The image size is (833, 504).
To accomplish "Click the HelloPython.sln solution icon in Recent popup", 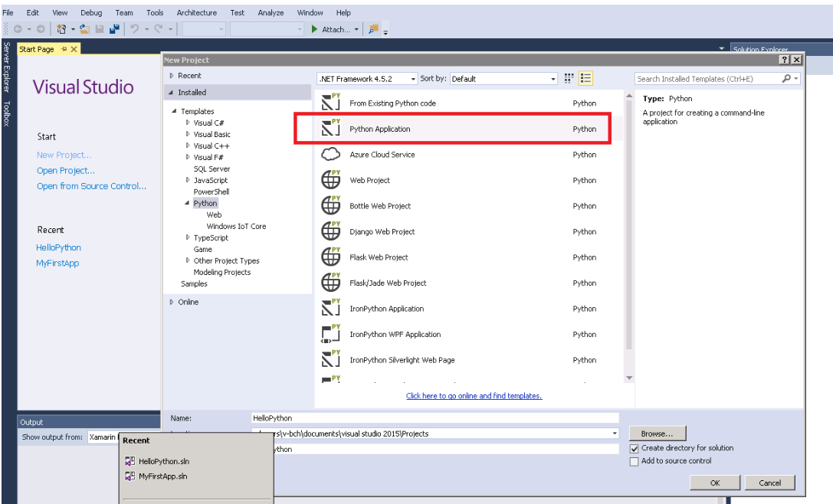I will pos(130,461).
